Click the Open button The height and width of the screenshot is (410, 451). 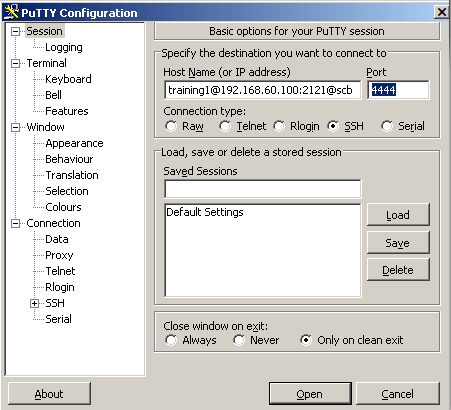[310, 394]
